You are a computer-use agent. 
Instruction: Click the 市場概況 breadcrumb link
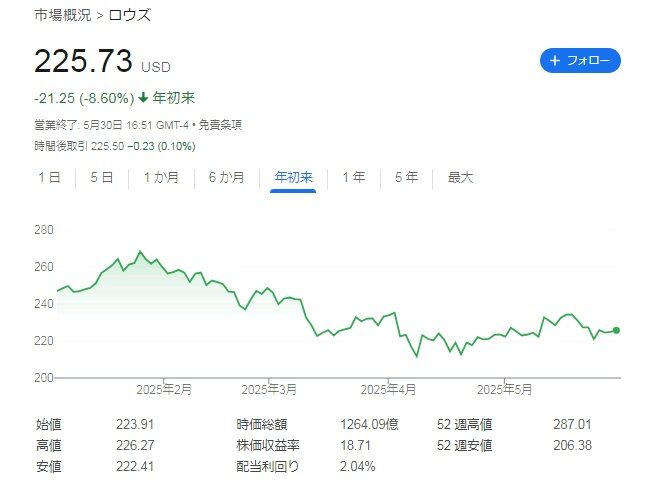[63, 15]
